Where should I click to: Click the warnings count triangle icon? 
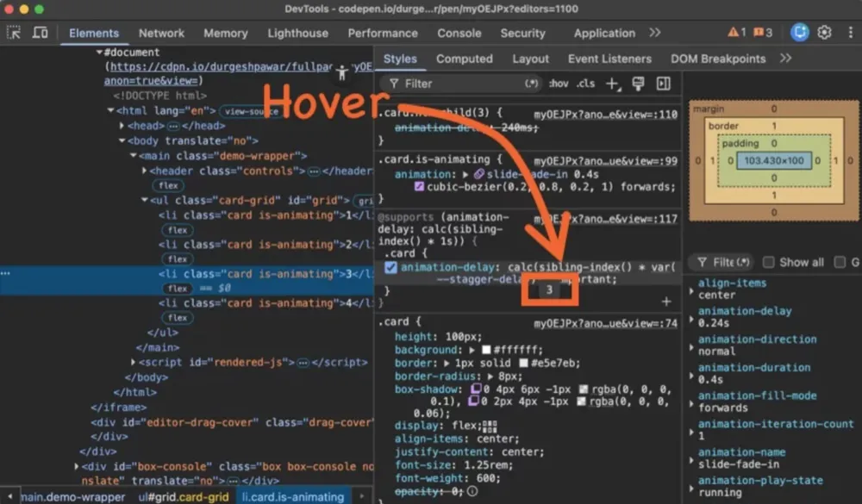[733, 33]
